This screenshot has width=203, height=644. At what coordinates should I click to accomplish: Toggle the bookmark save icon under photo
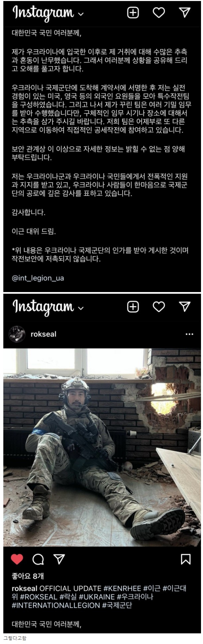(x=185, y=559)
